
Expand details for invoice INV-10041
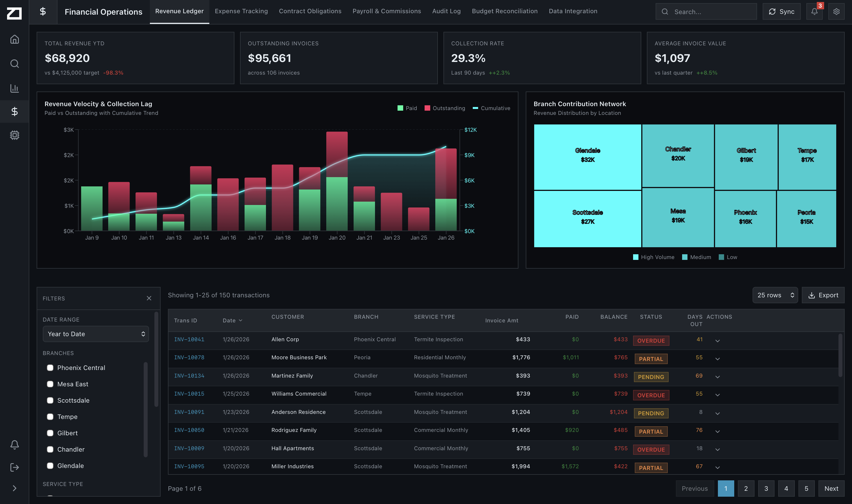(x=718, y=341)
